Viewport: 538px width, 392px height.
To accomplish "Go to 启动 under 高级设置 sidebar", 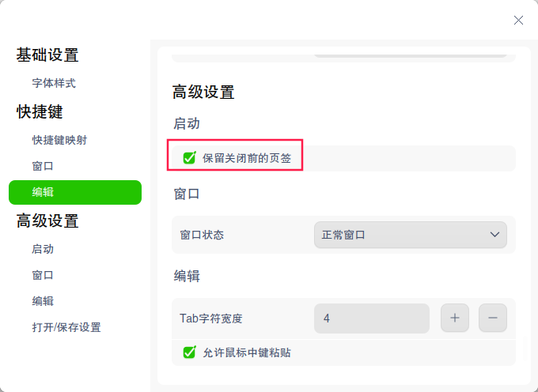I will tap(43, 249).
